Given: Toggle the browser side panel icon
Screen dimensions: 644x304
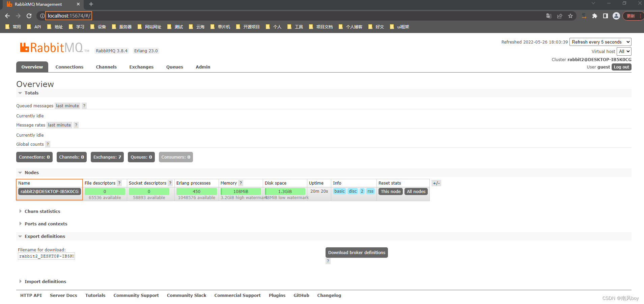Looking at the screenshot, I should tap(606, 16).
